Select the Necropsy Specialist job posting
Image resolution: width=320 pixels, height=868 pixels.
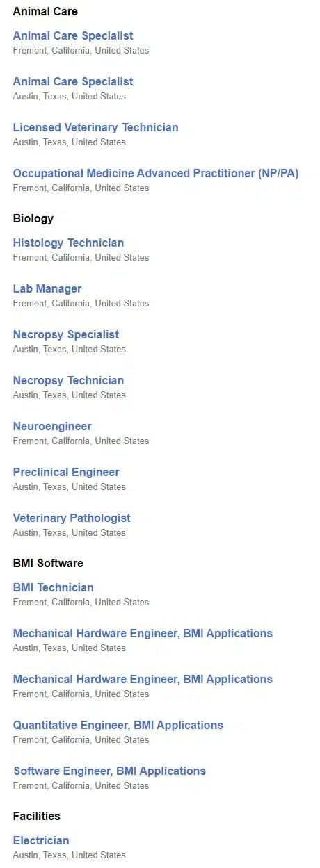pyautogui.click(x=66, y=334)
